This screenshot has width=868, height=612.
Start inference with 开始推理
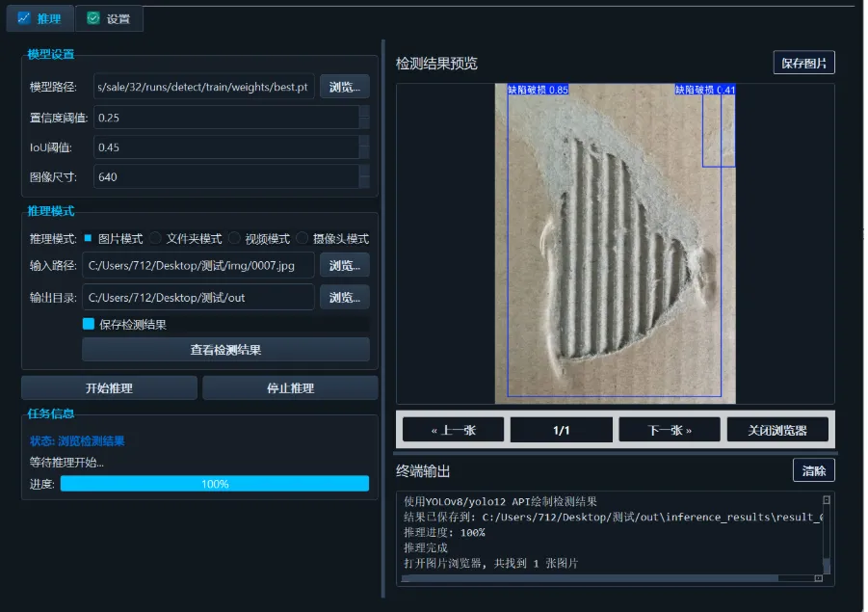109,386
